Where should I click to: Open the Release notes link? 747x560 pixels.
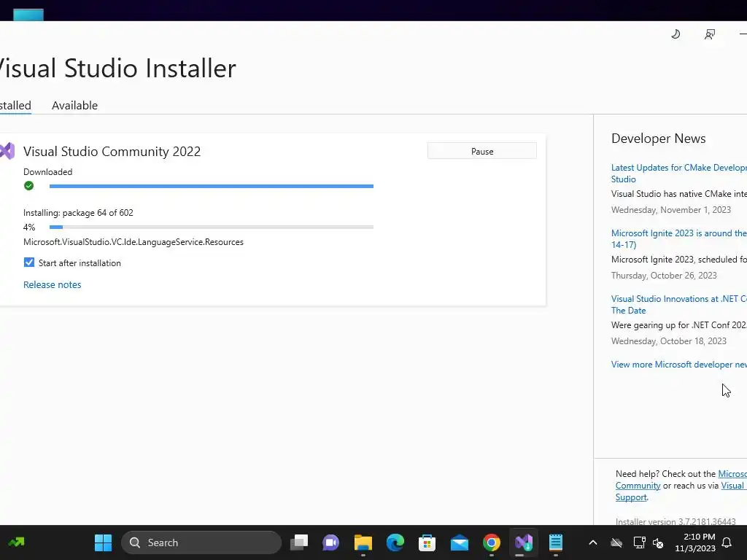(x=53, y=284)
